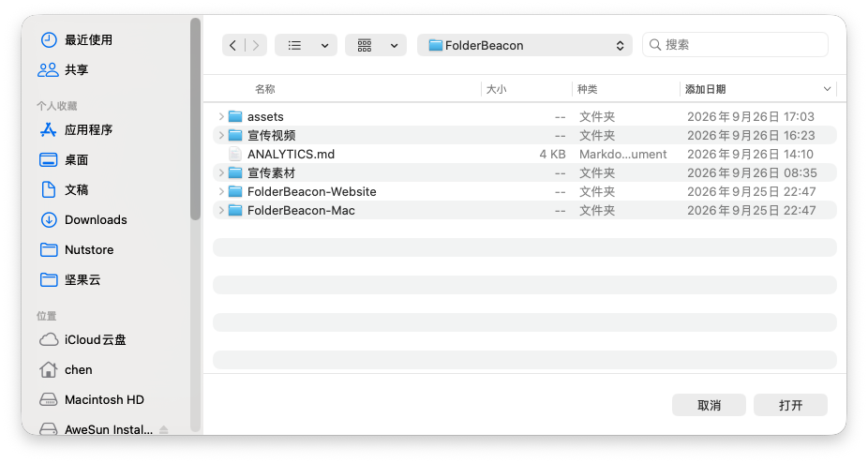Open the FolderBeacon path popup
This screenshot has width=868, height=463.
coord(525,45)
